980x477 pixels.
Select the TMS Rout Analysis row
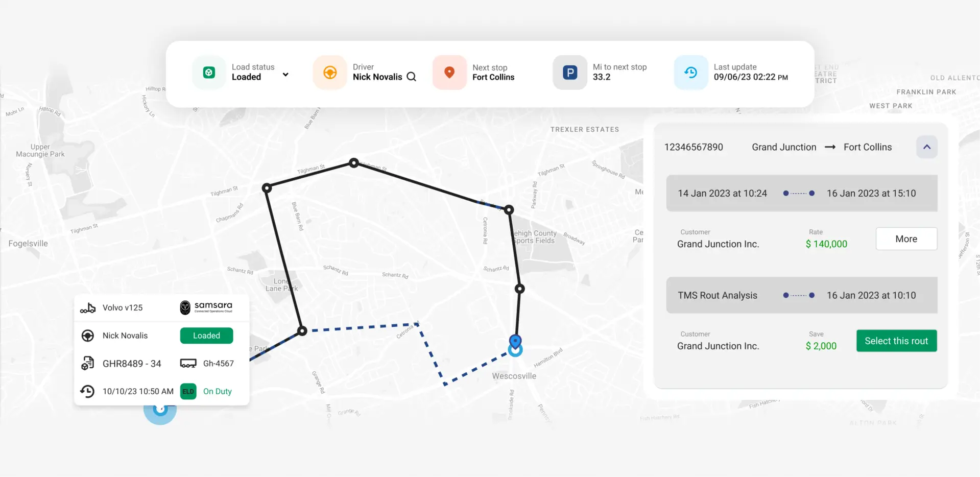point(801,295)
